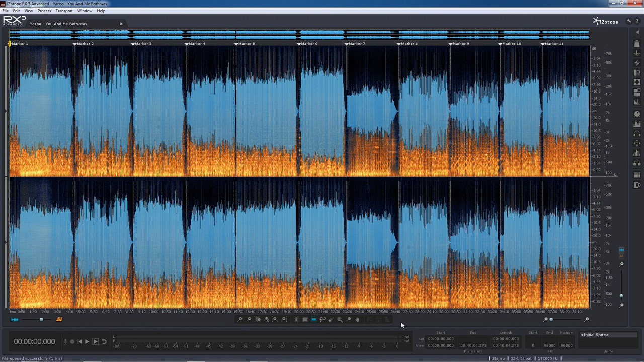
Task: Adjust the vertical zoom slider handle
Action: click(x=621, y=296)
